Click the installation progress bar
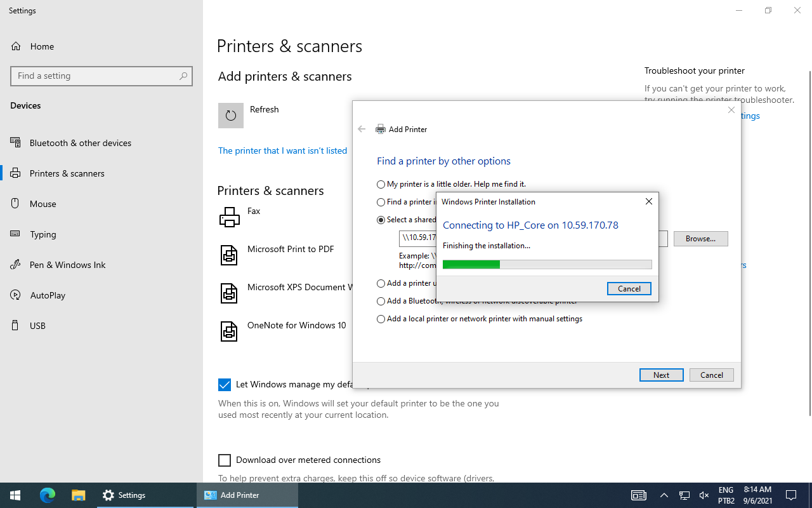Viewport: 812px width, 508px height. [547, 264]
